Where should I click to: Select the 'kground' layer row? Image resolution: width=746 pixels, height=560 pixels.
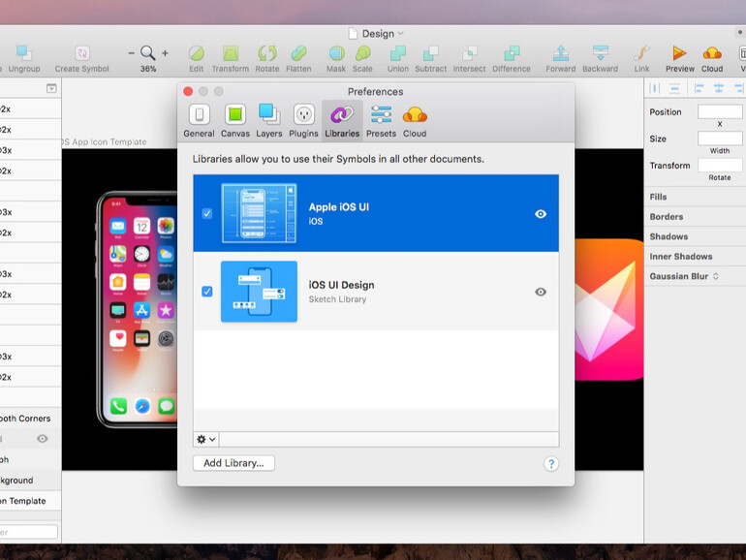coord(30,480)
